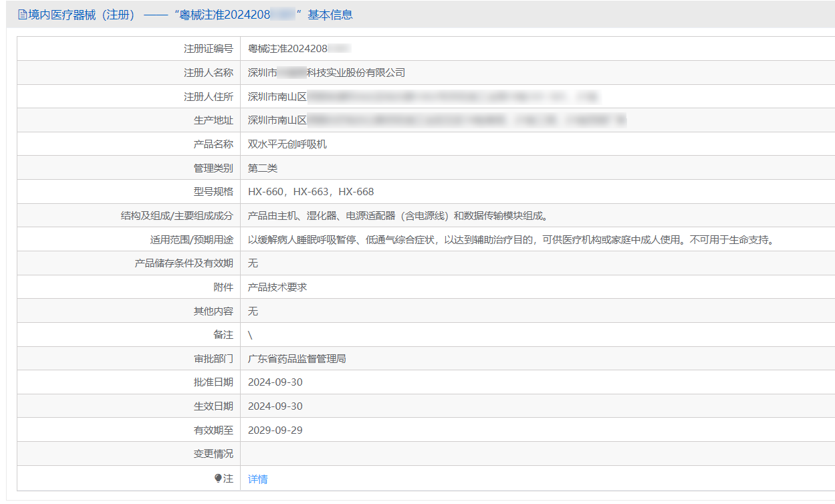835x504 pixels.
Task: Click the 型号规格 cell listing HX-660
Action: coord(310,191)
